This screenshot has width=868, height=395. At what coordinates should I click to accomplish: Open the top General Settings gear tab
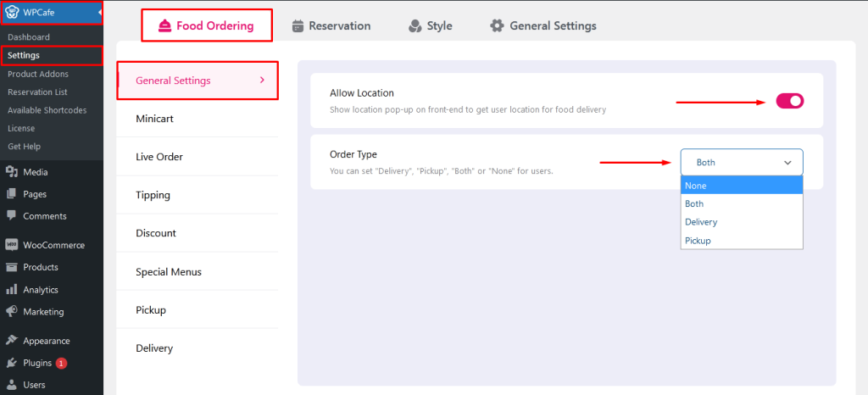(x=543, y=26)
